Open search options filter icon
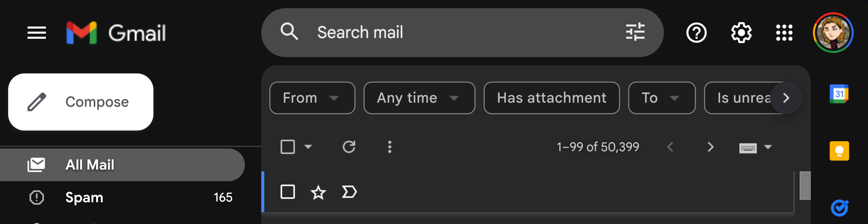This screenshot has width=868, height=224. coord(635,32)
